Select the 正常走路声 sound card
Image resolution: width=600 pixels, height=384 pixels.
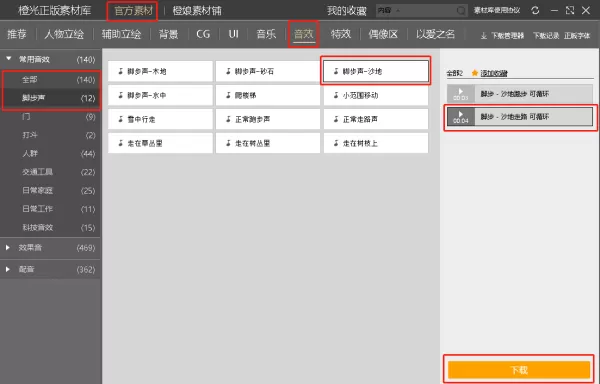(x=376, y=119)
